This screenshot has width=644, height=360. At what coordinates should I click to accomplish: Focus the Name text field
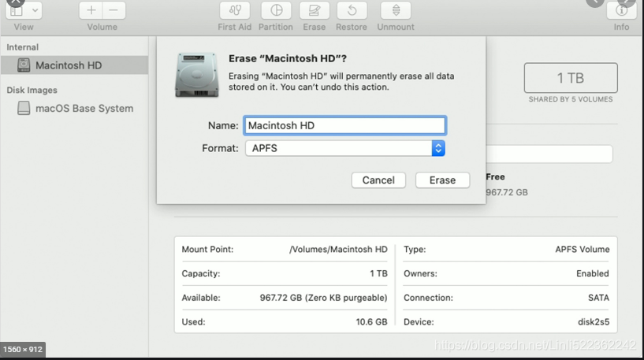(x=345, y=125)
